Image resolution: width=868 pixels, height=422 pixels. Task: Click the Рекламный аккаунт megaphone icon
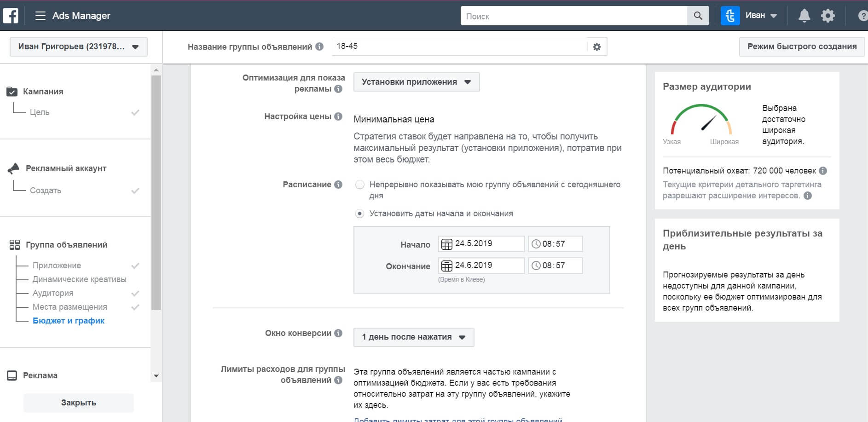tap(13, 169)
